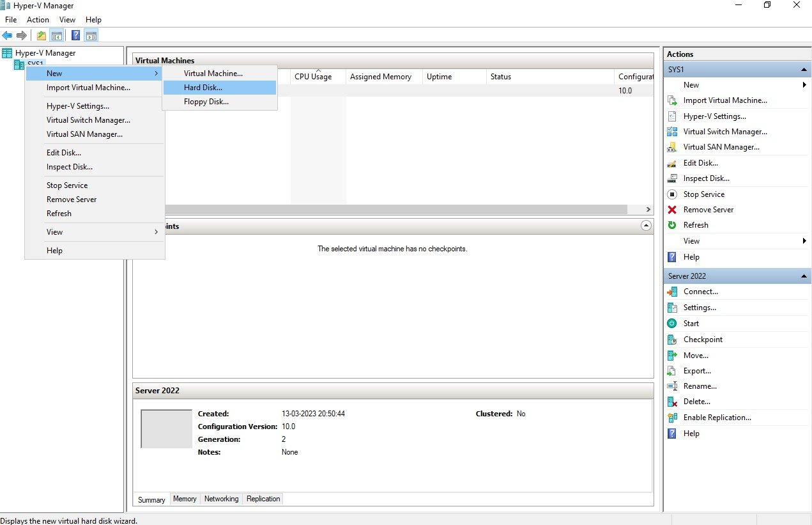Collapse the Checkpoints pane with round chevron
Screen dimensions: 812x525
(646, 226)
